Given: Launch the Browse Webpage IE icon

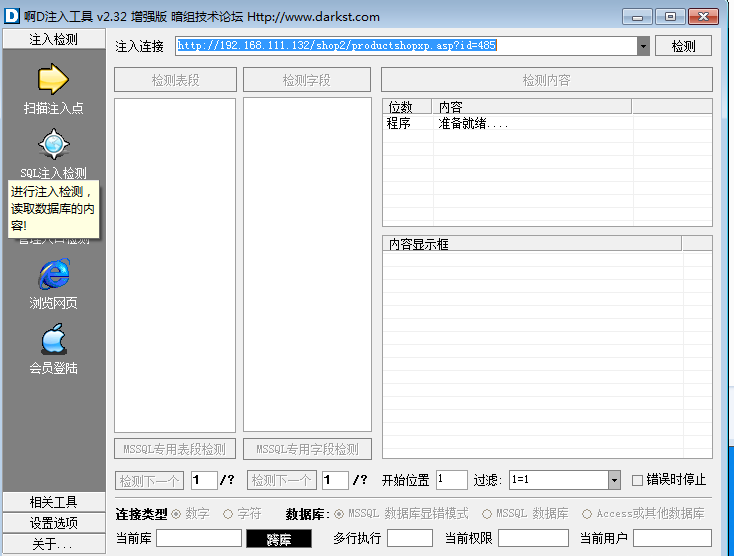Looking at the screenshot, I should click(54, 274).
